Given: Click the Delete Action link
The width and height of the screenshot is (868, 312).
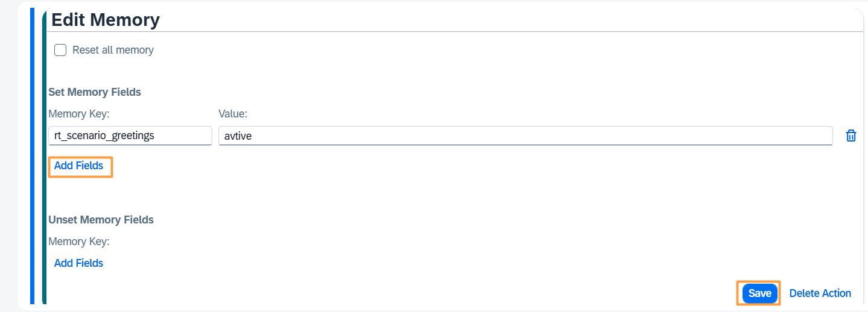Looking at the screenshot, I should point(820,293).
